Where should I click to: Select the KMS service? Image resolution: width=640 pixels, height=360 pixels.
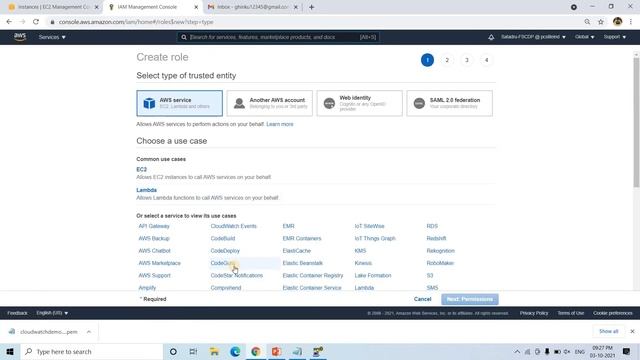coord(360,251)
